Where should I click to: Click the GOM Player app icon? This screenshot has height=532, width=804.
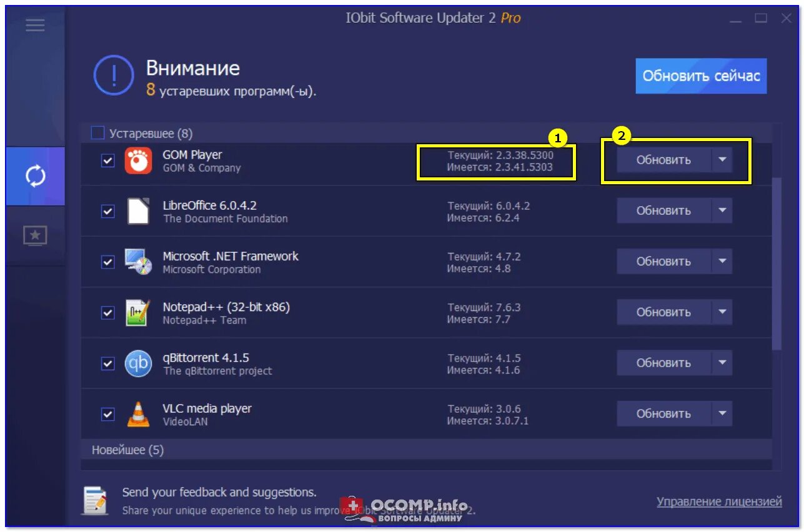(138, 160)
